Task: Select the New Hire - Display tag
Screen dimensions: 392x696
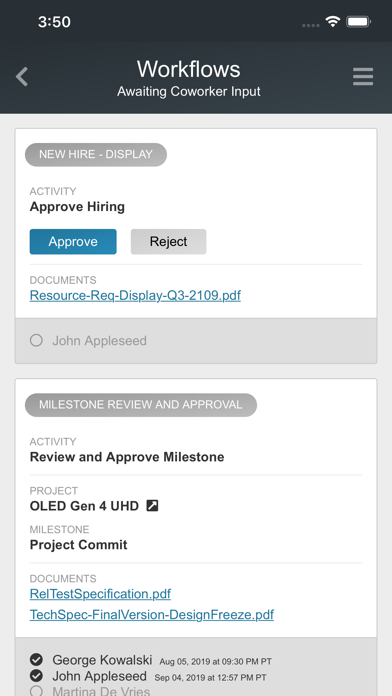Action: click(x=96, y=154)
